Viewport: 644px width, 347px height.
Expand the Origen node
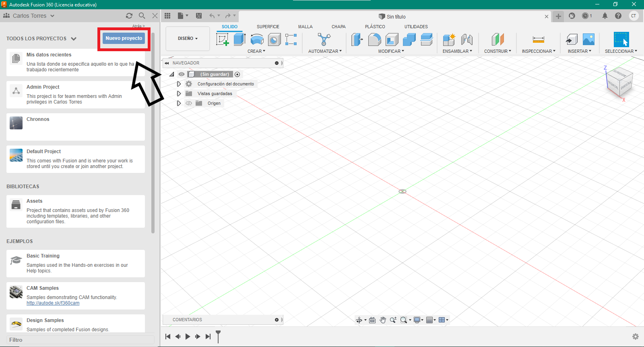pos(179,103)
